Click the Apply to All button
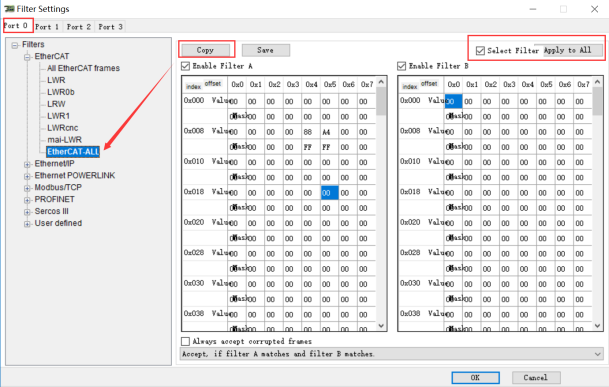Screen dimensions: 609x387 pos(568,50)
